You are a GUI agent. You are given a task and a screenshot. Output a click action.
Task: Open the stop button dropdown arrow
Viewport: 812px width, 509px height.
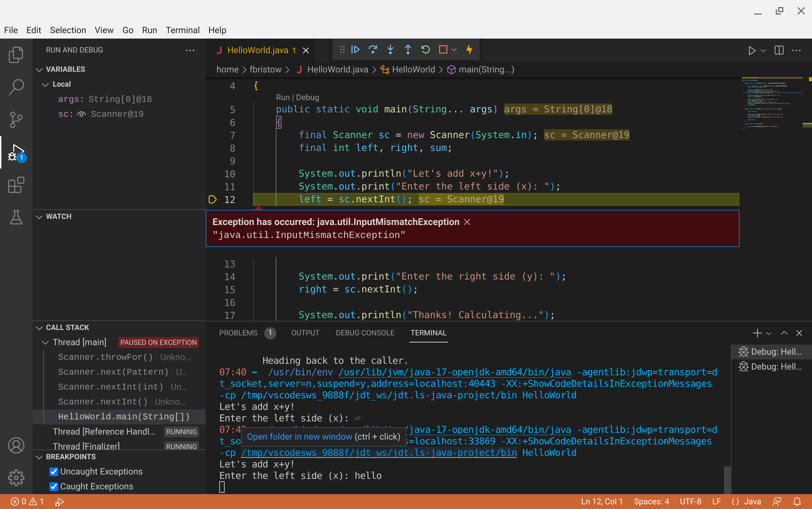point(454,50)
